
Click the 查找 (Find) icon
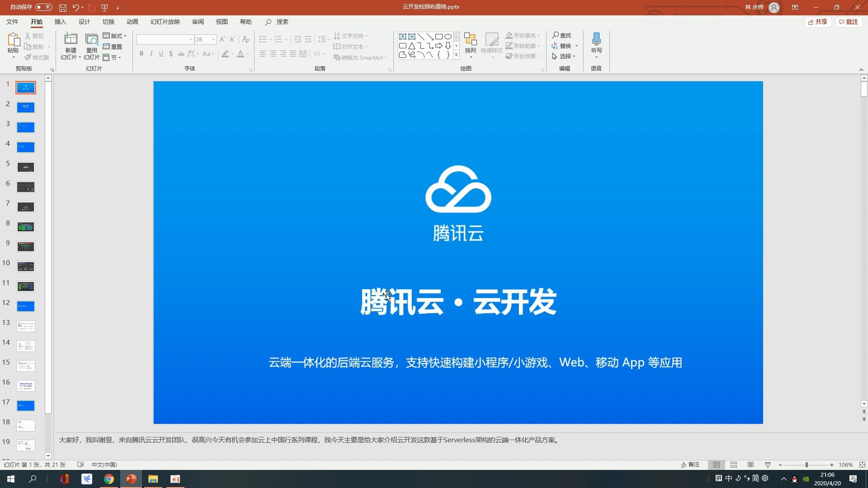[562, 35]
